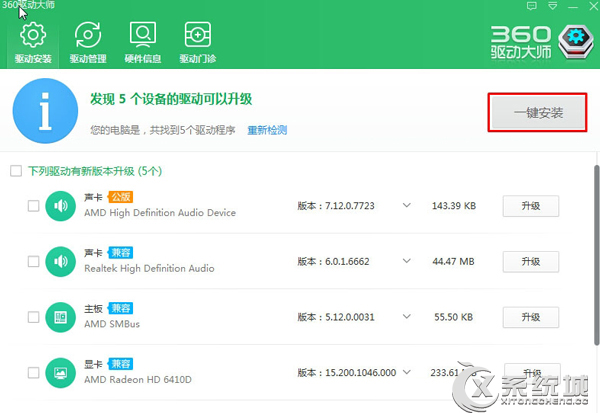
Task: Click the 兼容 tag on the Realtek row
Action: click(120, 253)
